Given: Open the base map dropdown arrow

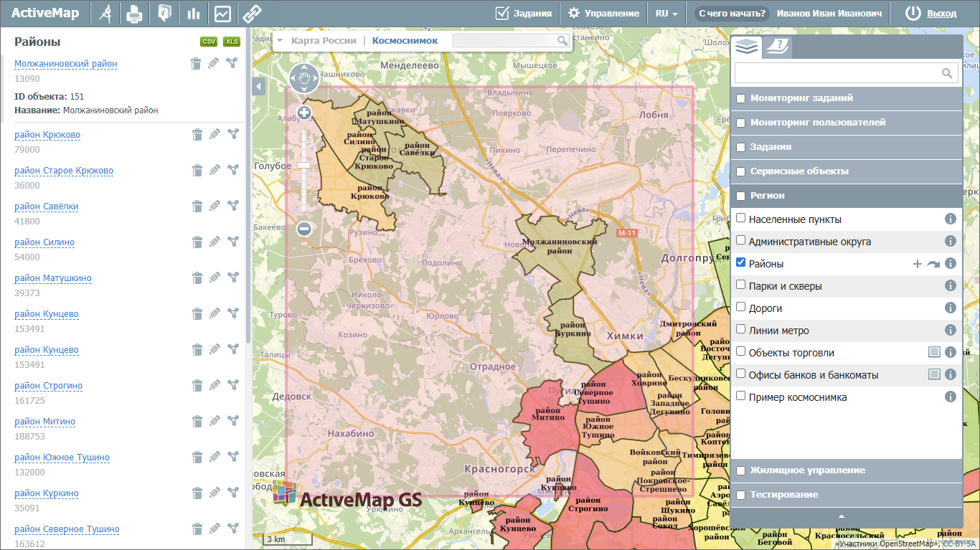Looking at the screenshot, I should 280,41.
